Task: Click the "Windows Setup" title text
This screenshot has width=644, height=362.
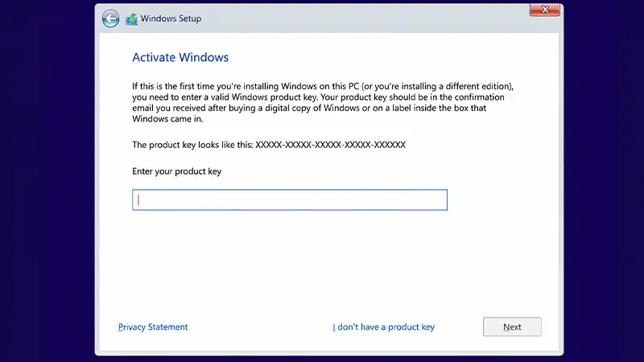Action: coord(171,19)
